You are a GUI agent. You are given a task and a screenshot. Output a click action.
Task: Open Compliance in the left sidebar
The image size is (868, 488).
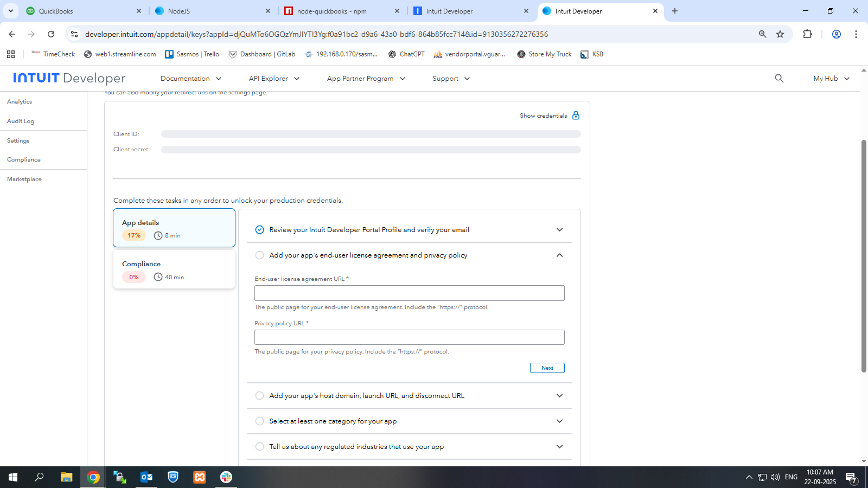24,160
